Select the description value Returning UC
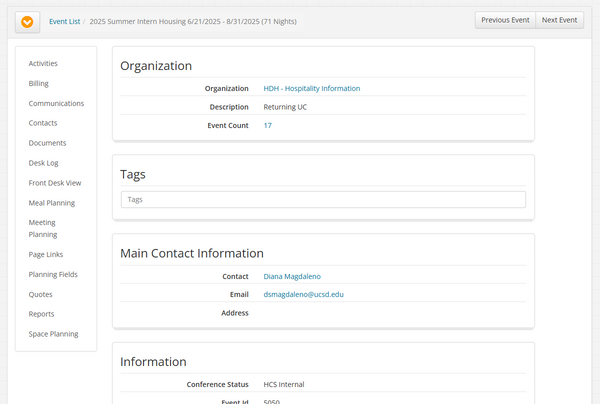The width and height of the screenshot is (600, 404). coord(285,107)
